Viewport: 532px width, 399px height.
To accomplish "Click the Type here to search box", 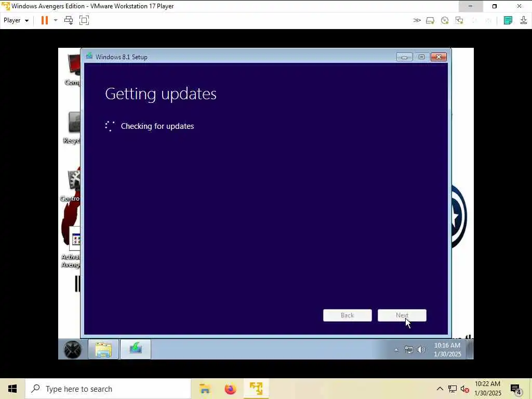I will [x=108, y=389].
